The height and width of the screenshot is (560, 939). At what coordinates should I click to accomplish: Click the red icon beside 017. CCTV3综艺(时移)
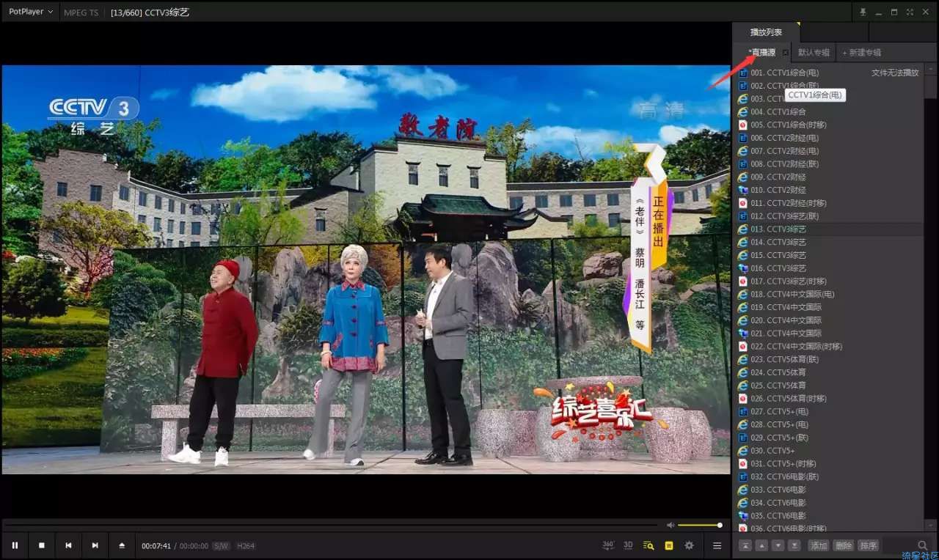(x=742, y=281)
